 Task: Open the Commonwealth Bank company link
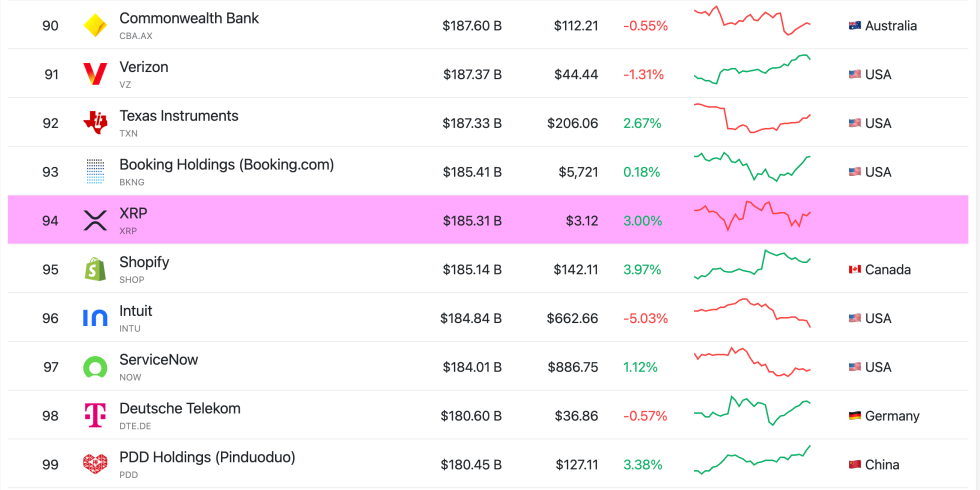click(189, 18)
